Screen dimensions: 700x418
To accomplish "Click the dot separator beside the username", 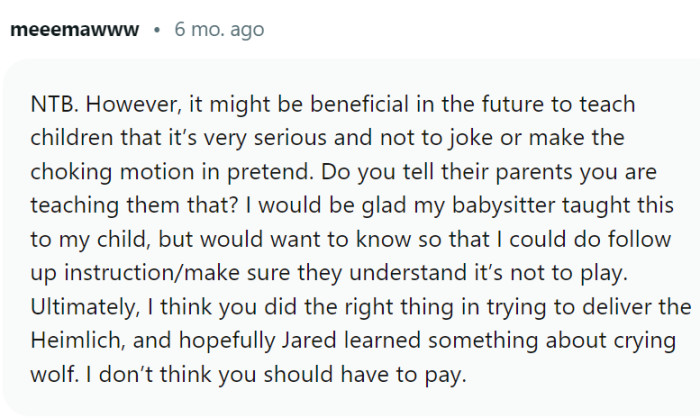I will (158, 29).
